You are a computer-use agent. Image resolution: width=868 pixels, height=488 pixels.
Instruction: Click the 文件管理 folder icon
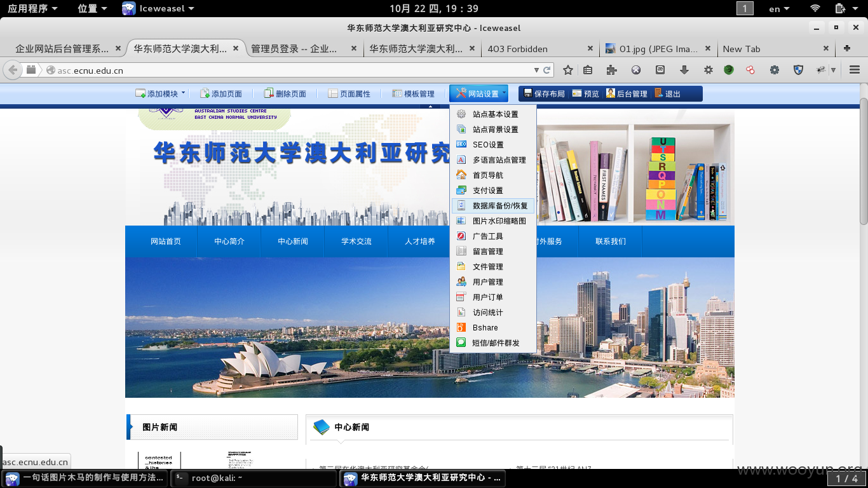[461, 267]
